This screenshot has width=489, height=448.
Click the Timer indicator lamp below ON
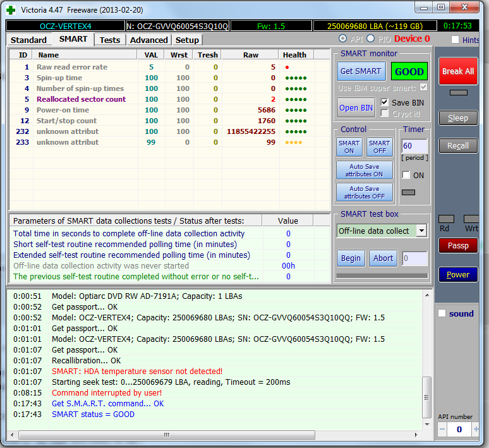tap(408, 192)
